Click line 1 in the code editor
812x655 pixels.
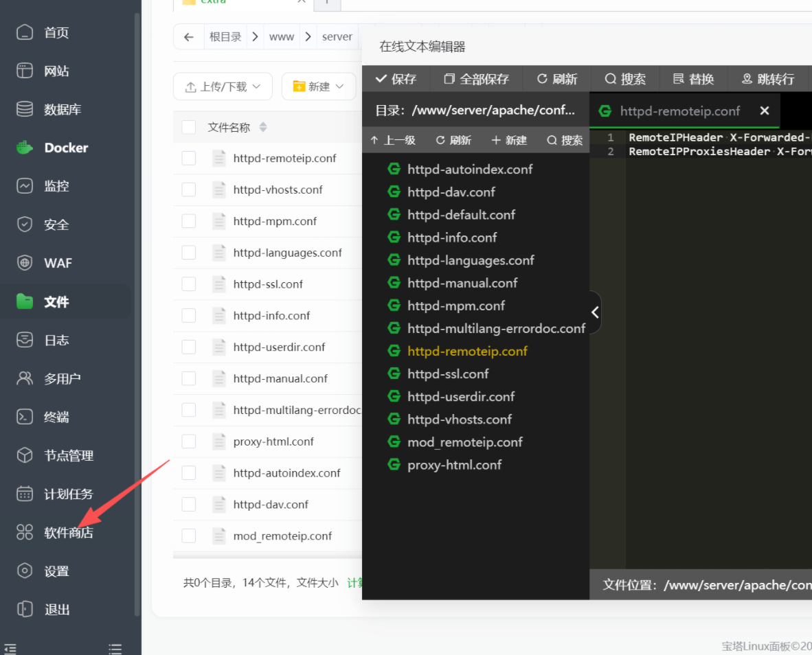point(720,137)
